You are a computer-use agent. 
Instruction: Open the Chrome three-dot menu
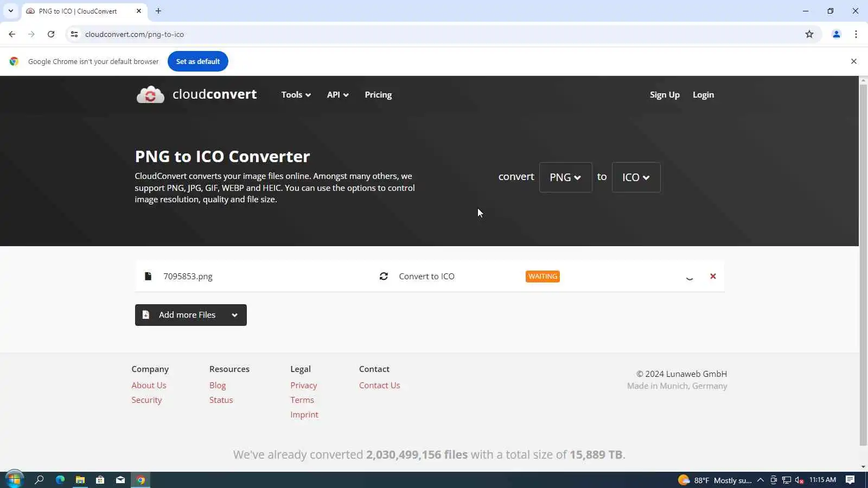856,34
